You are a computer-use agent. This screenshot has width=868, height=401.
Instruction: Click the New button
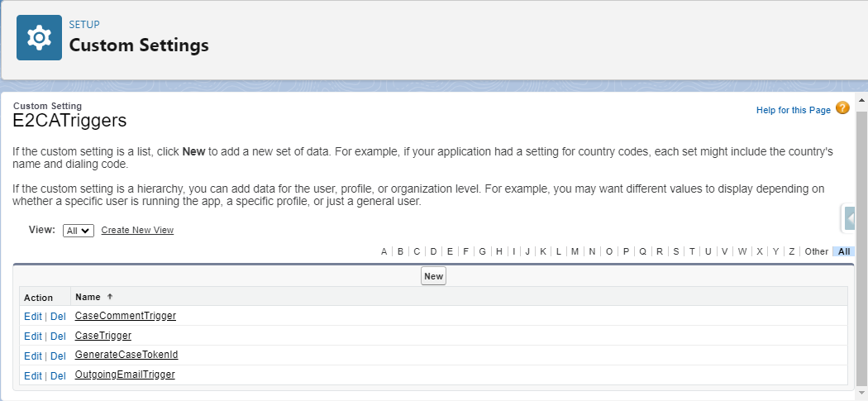click(433, 276)
